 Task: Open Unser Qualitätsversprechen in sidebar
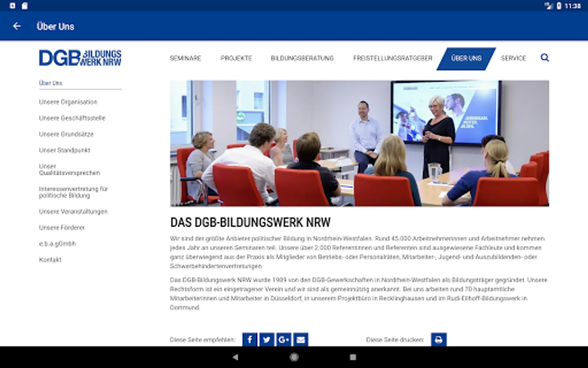pos(69,170)
